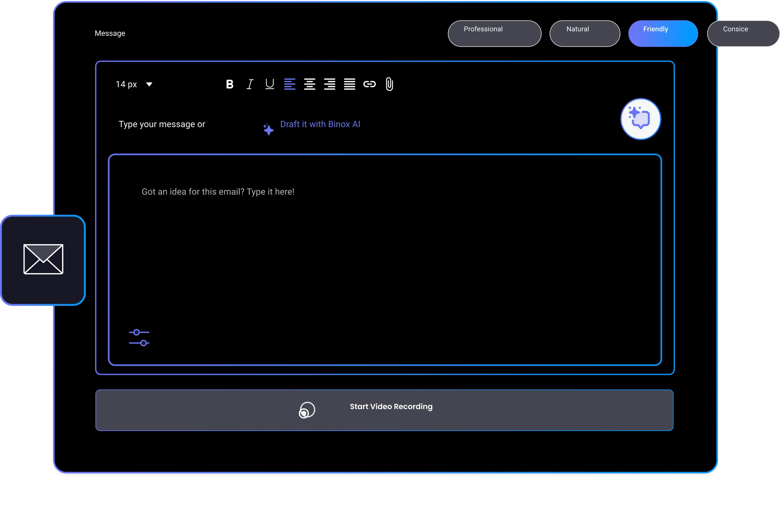The width and height of the screenshot is (780, 532).
Task: Click the envelope email icon tile
Action: point(43,259)
